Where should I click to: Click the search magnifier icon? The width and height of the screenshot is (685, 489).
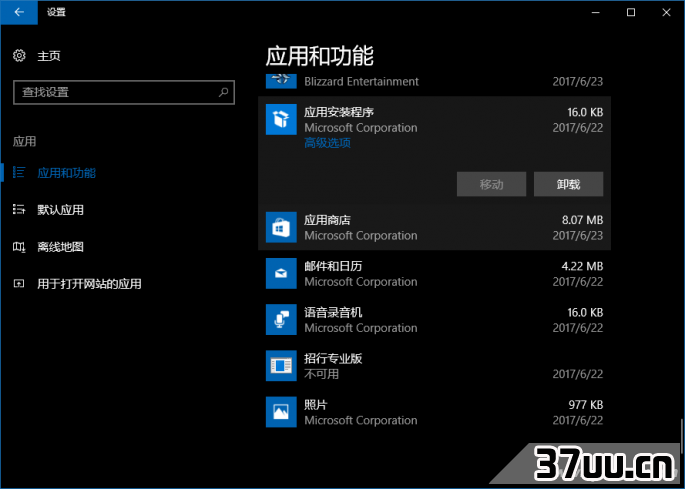pos(223,92)
